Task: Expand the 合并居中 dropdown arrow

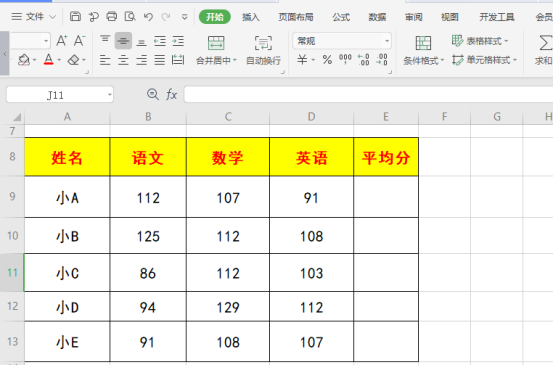Action: 235,60
